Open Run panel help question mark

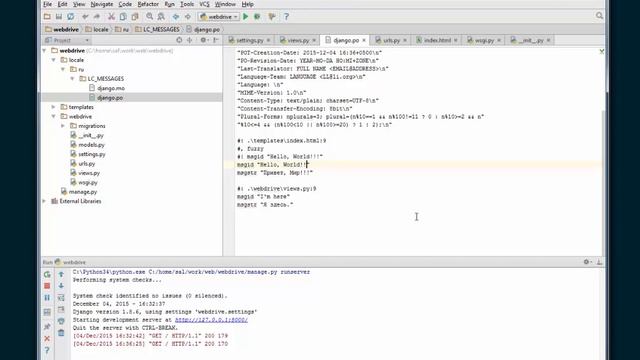pos(47,350)
